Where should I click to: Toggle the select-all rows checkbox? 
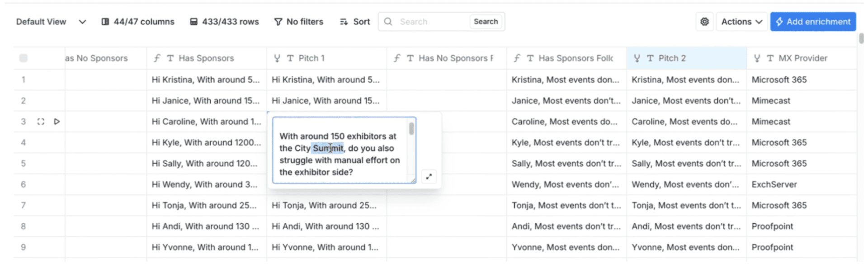(24, 58)
